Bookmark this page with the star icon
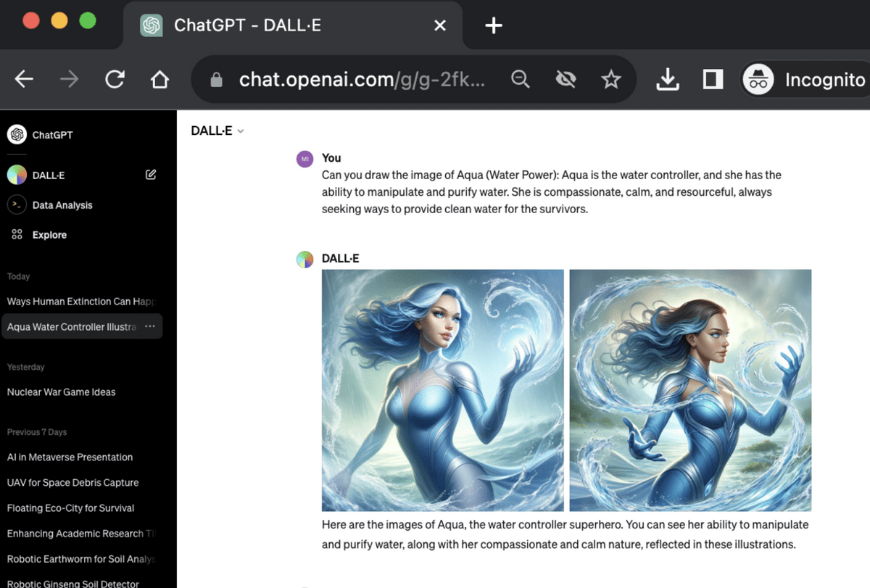 [x=611, y=80]
